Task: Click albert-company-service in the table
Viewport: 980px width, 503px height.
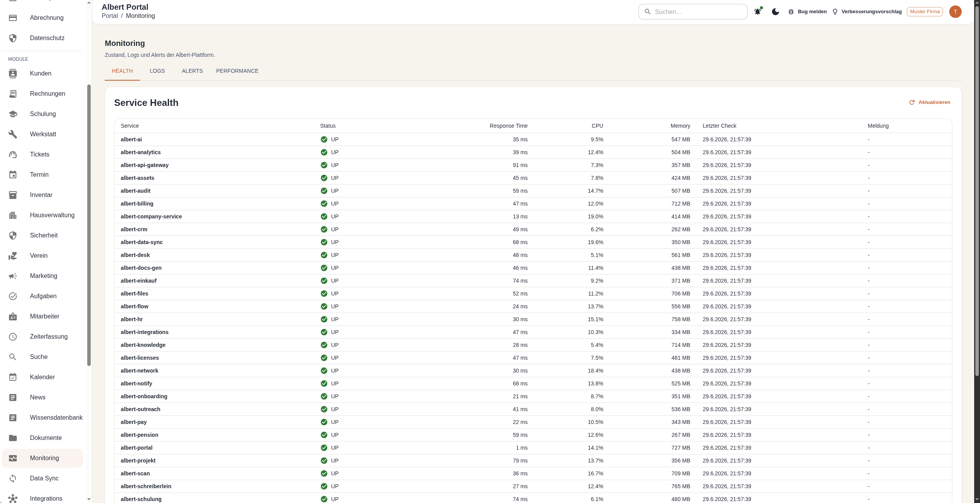Action: click(151, 216)
